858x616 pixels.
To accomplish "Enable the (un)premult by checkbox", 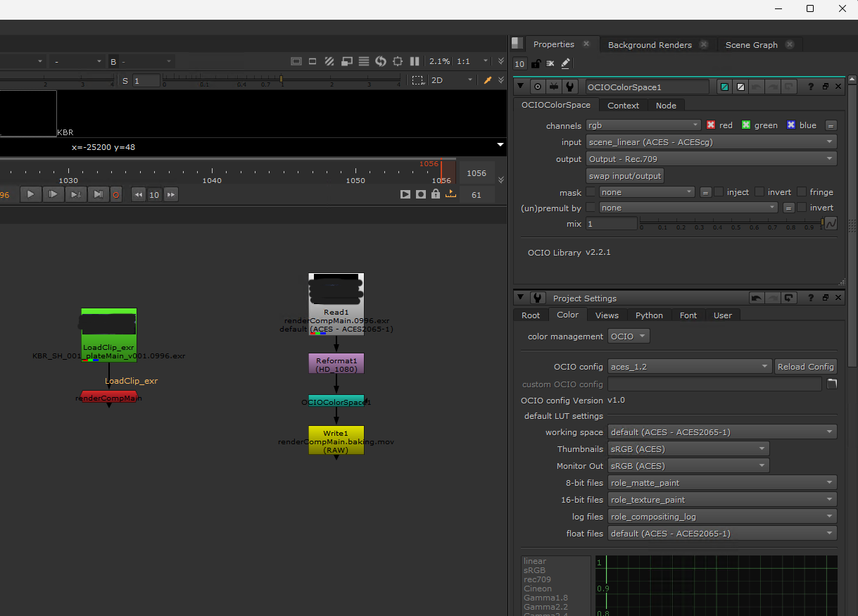I will (x=591, y=207).
